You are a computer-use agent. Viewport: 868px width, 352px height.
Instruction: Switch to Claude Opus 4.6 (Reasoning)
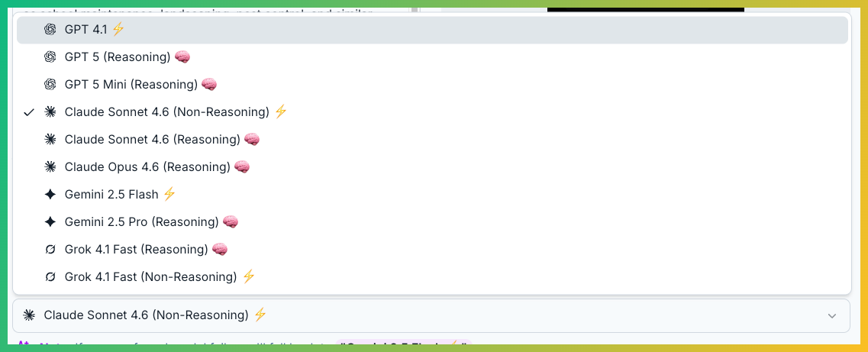(147, 167)
